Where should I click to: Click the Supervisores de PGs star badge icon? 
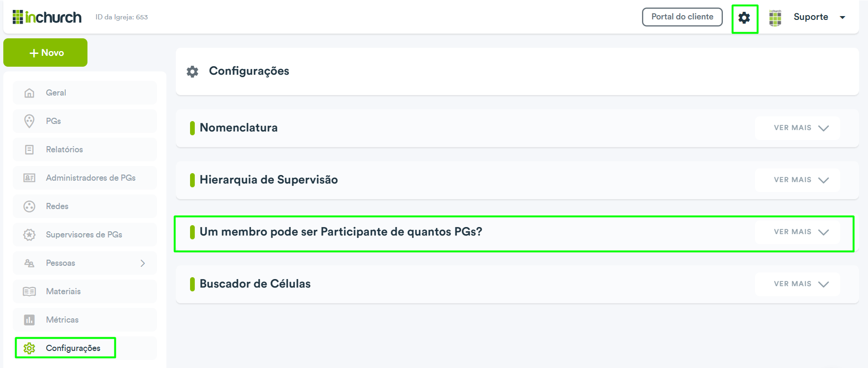[29, 235]
